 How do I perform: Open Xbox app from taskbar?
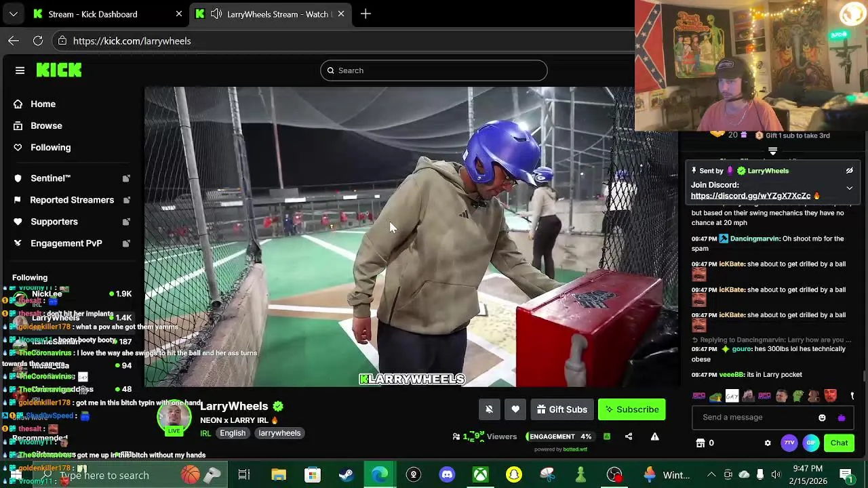(x=480, y=475)
